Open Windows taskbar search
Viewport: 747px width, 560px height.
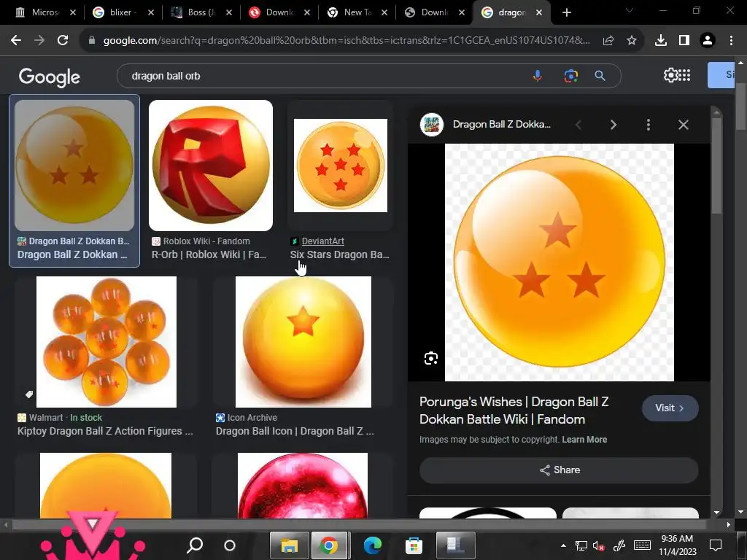click(194, 545)
